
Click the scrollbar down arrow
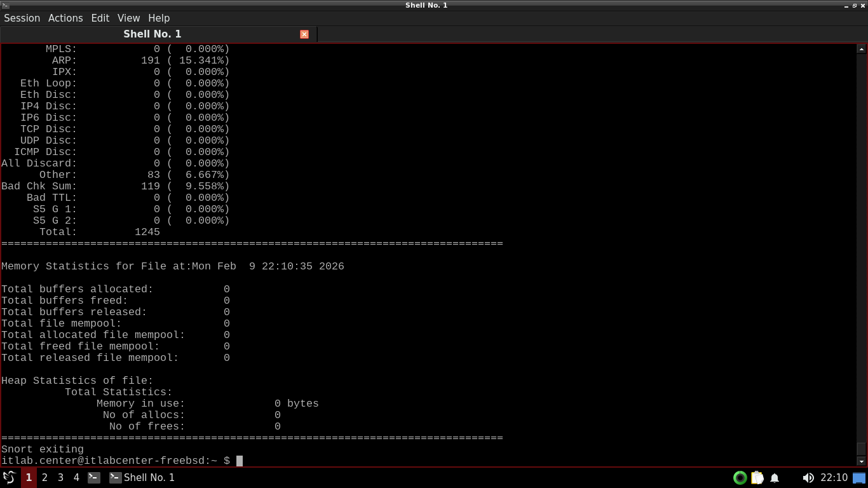tap(862, 461)
